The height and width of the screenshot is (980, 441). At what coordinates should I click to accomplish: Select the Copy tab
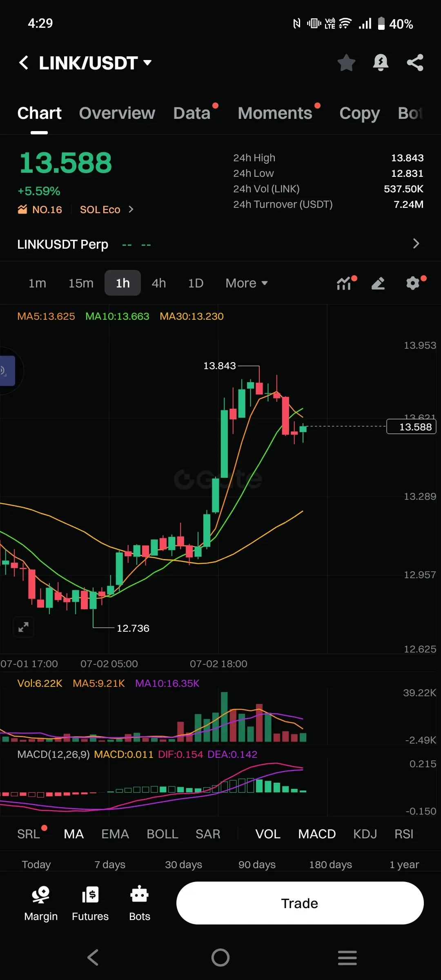point(359,113)
